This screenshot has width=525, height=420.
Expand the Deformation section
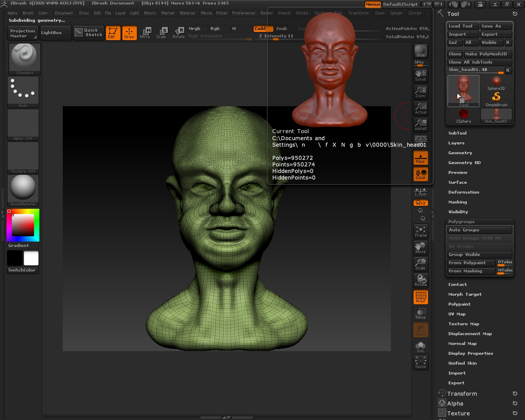tap(463, 192)
